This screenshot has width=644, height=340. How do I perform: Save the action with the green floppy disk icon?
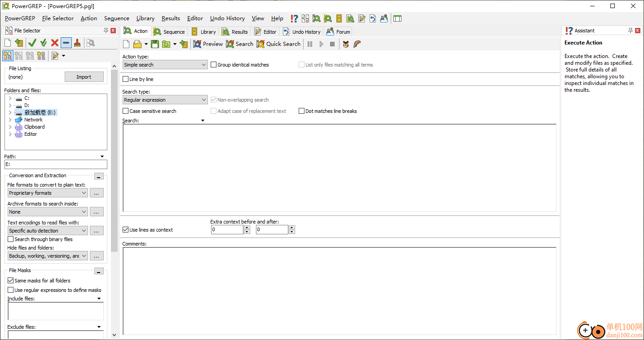point(155,44)
